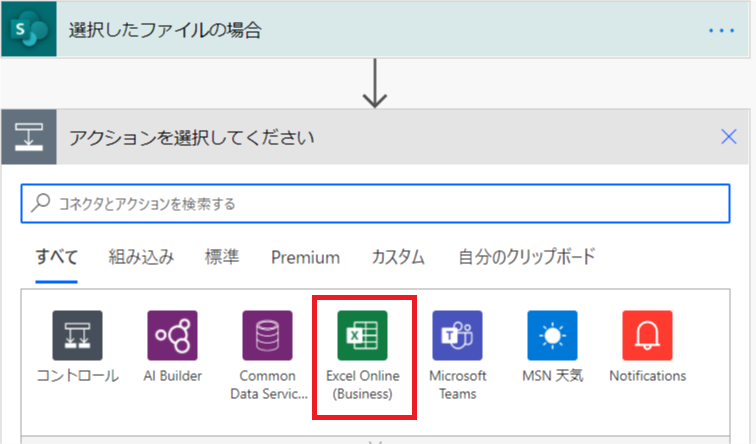This screenshot has height=444, width=756.
Task: Click the search magnifier icon
Action: coord(40,203)
